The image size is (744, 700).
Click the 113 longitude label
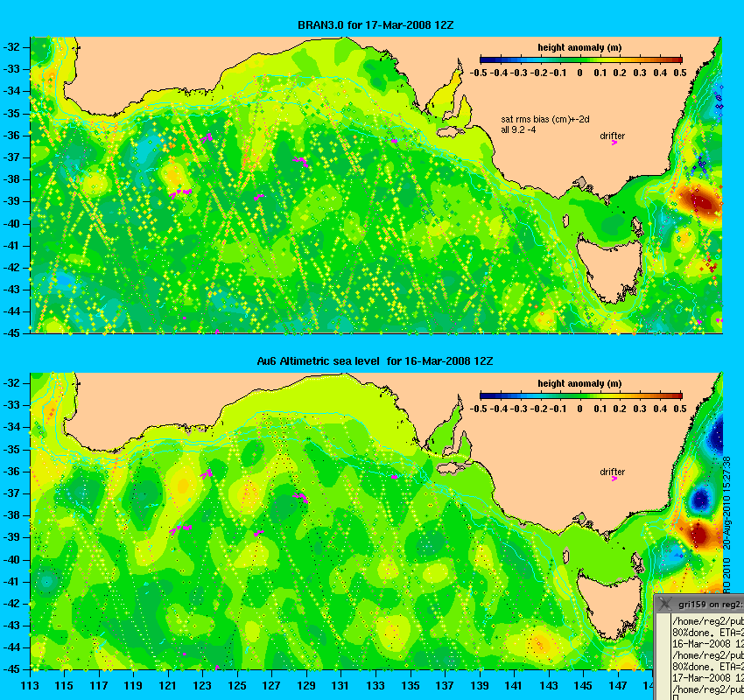pos(30,685)
